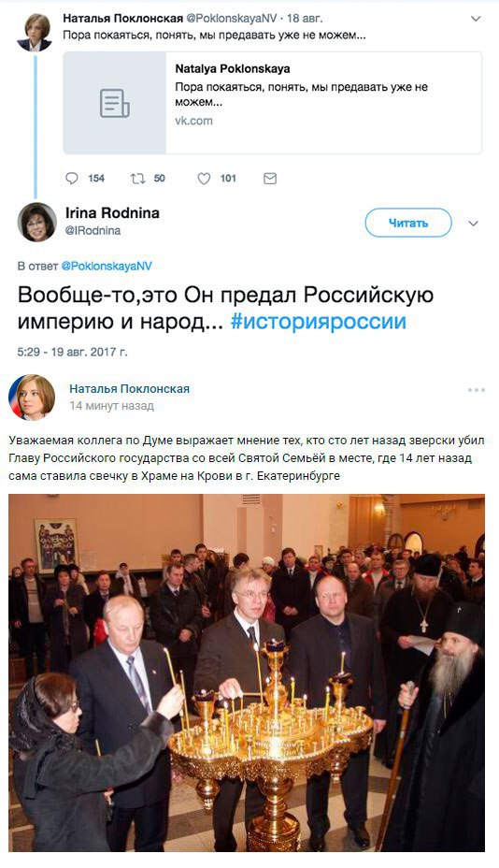Open Poklonskaya's avatar in the VK post
The image size is (499, 868).
32,397
